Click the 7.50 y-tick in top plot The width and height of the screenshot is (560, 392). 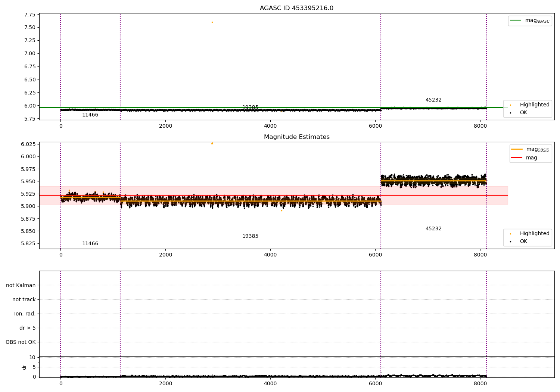(29, 28)
